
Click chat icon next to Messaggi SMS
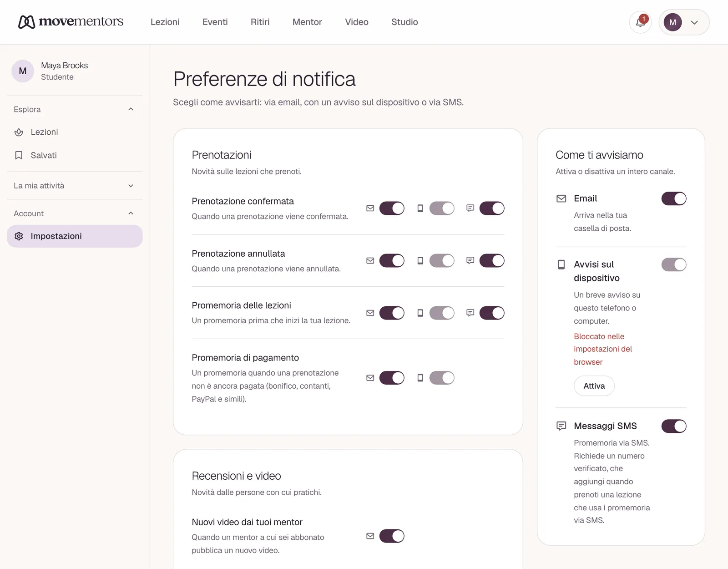[561, 426]
